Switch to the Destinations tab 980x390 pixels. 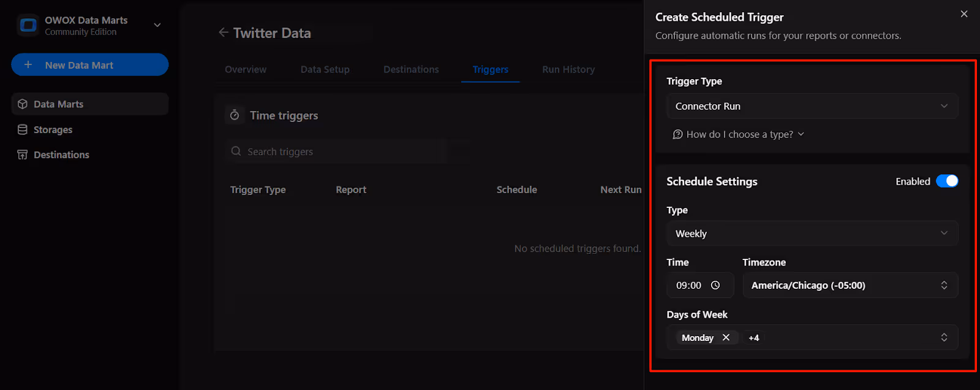click(x=411, y=69)
